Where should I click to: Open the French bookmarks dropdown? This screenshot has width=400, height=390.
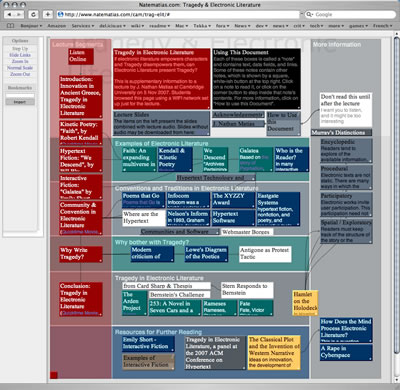coord(382,26)
